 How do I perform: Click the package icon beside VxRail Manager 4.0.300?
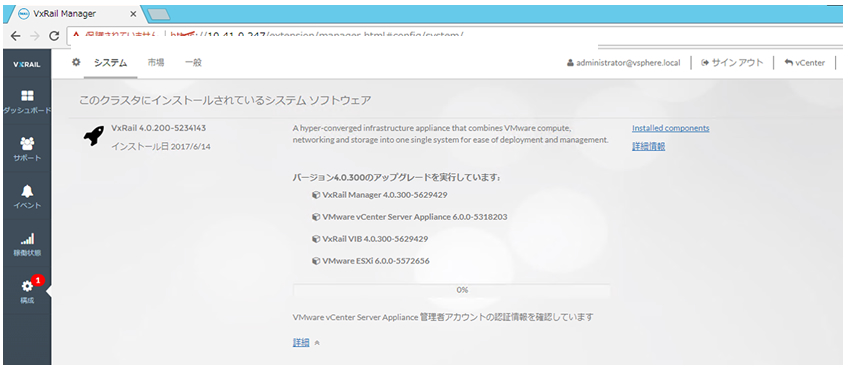(316, 194)
